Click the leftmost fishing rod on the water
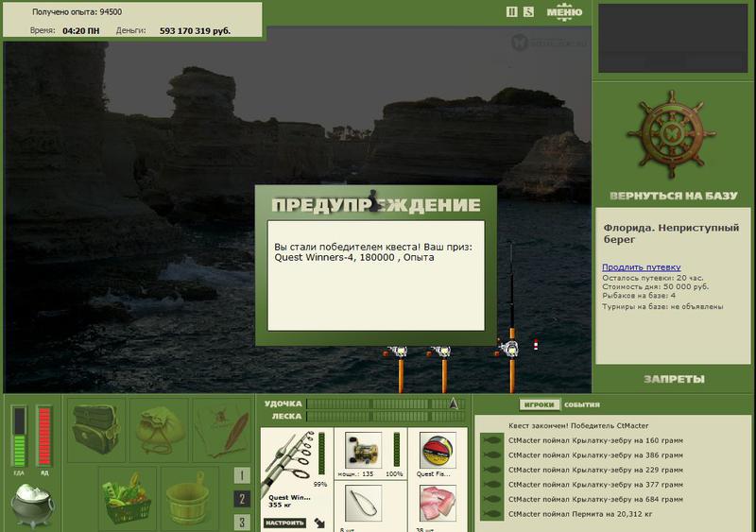Viewport: 756px width, 532px height. point(400,369)
